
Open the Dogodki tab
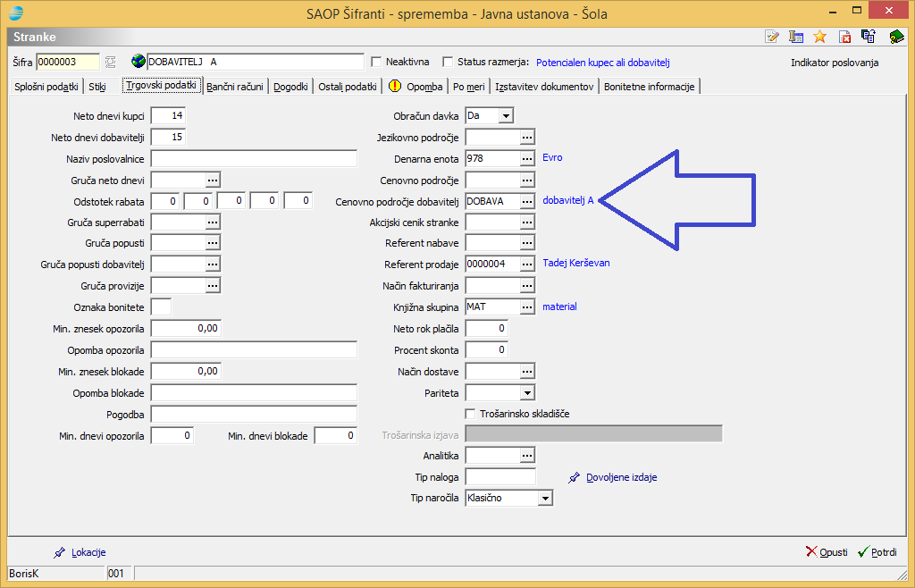coord(290,87)
